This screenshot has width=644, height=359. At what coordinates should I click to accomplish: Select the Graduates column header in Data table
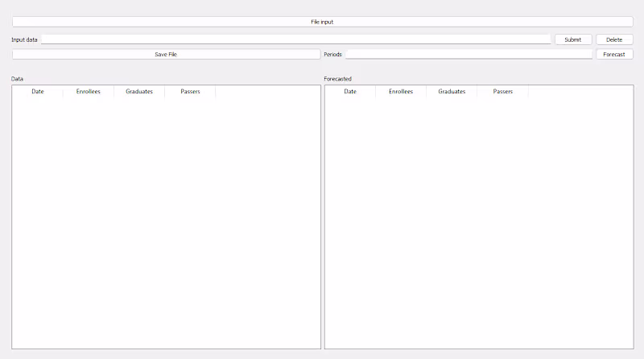coord(139,92)
